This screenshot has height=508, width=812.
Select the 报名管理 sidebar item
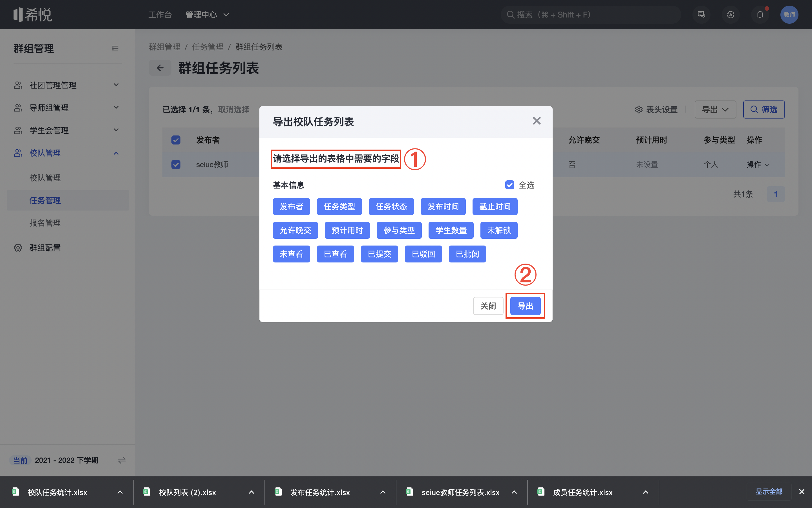45,223
